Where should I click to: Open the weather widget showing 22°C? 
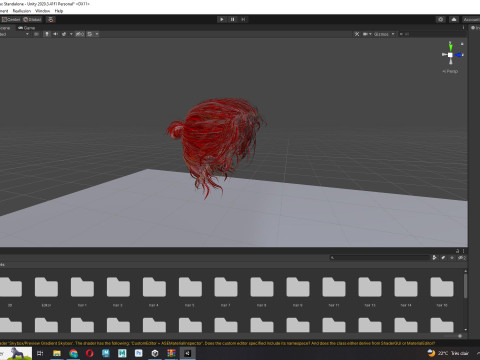[448, 353]
